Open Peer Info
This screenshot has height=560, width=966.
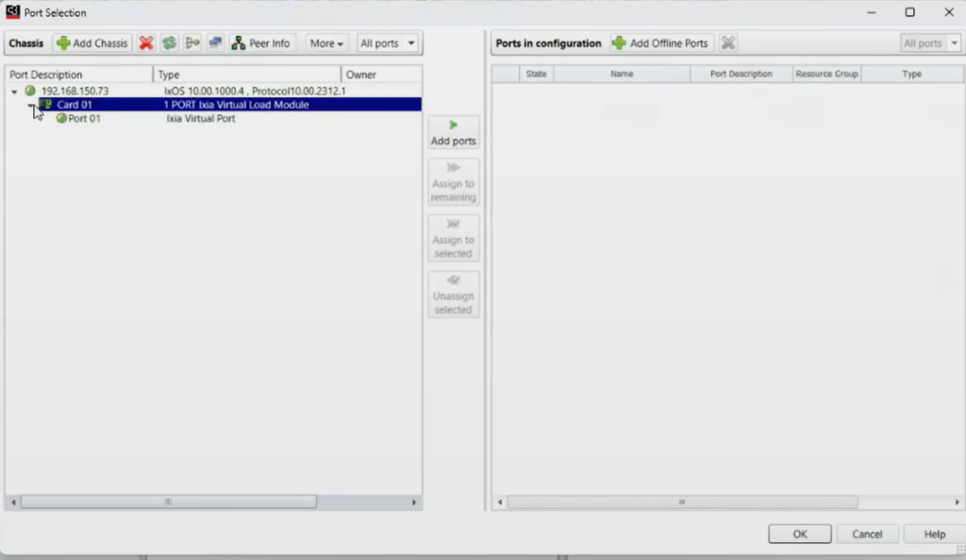pyautogui.click(x=261, y=43)
